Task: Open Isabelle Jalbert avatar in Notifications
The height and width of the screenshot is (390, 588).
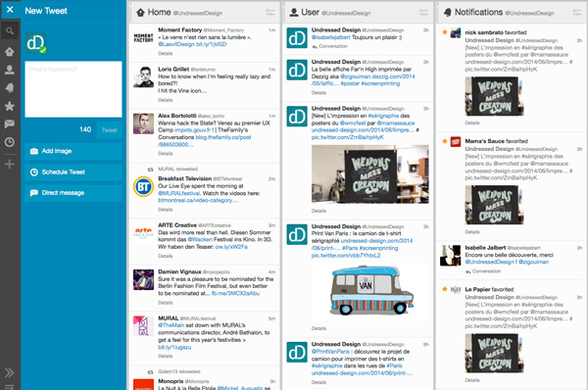Action: click(x=451, y=256)
